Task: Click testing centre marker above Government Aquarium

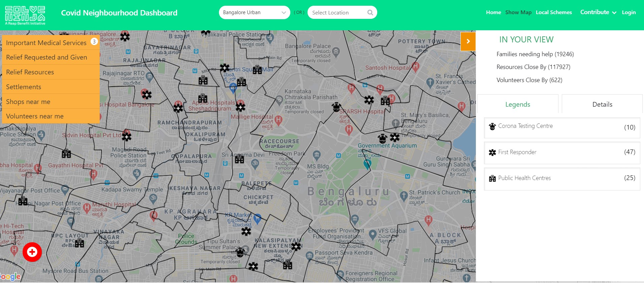Action: pyautogui.click(x=382, y=138)
